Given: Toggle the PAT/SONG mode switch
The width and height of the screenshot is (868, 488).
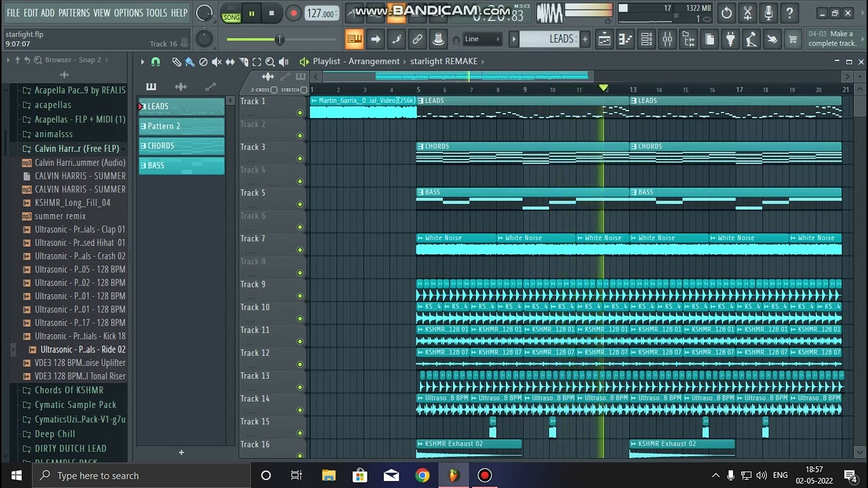Looking at the screenshot, I should (x=231, y=14).
